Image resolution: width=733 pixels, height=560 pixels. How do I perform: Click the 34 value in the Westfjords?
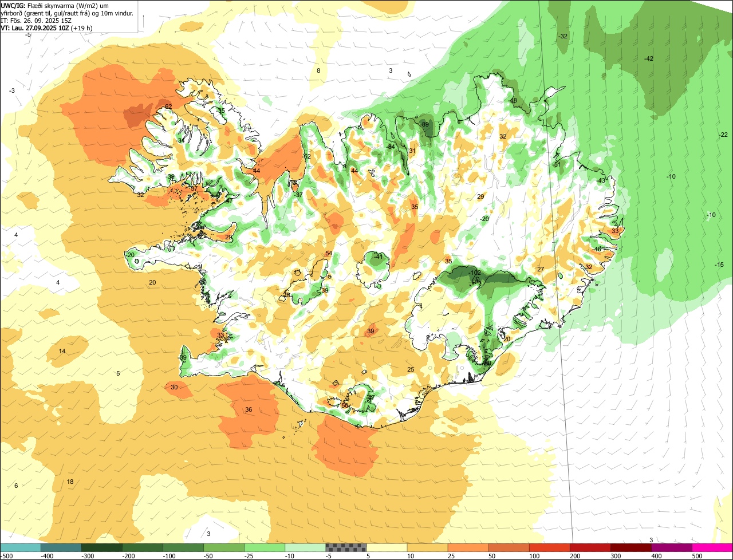tap(181, 141)
